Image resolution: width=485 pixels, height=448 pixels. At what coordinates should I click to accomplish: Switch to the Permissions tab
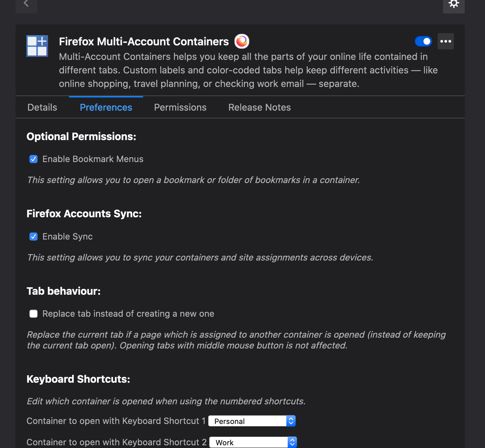pos(180,107)
